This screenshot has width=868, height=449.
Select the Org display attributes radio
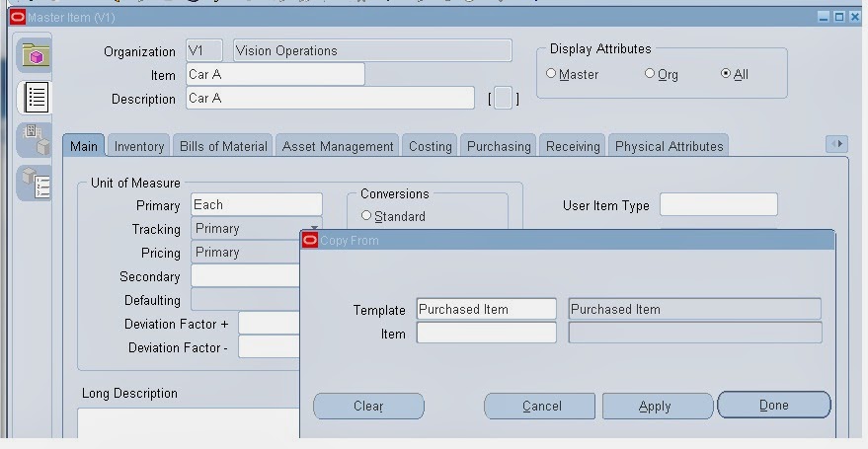click(x=650, y=73)
